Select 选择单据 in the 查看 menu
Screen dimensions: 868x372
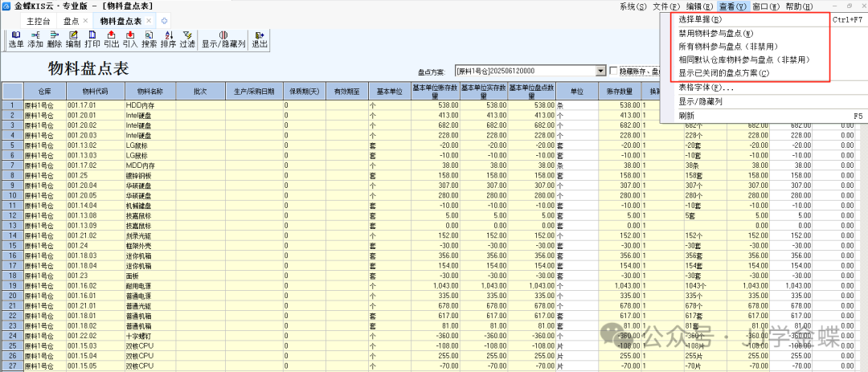click(700, 19)
